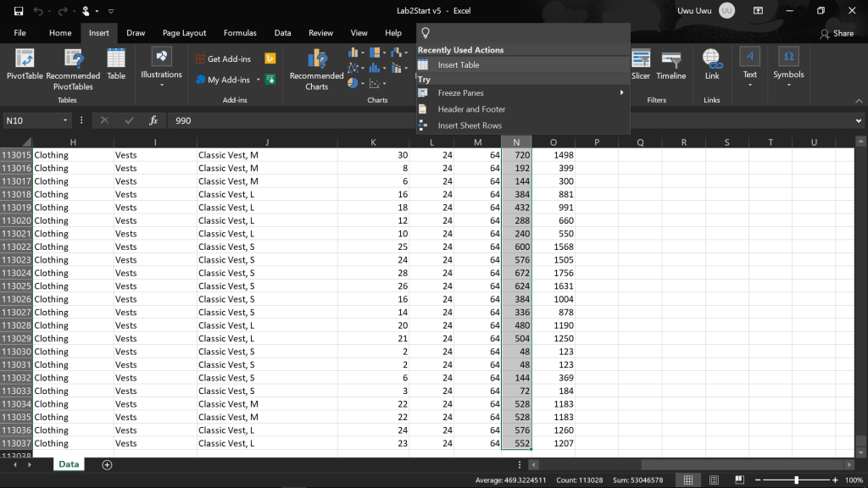This screenshot has height=488, width=868.
Task: Click Get Add-ins
Action: click(223, 58)
